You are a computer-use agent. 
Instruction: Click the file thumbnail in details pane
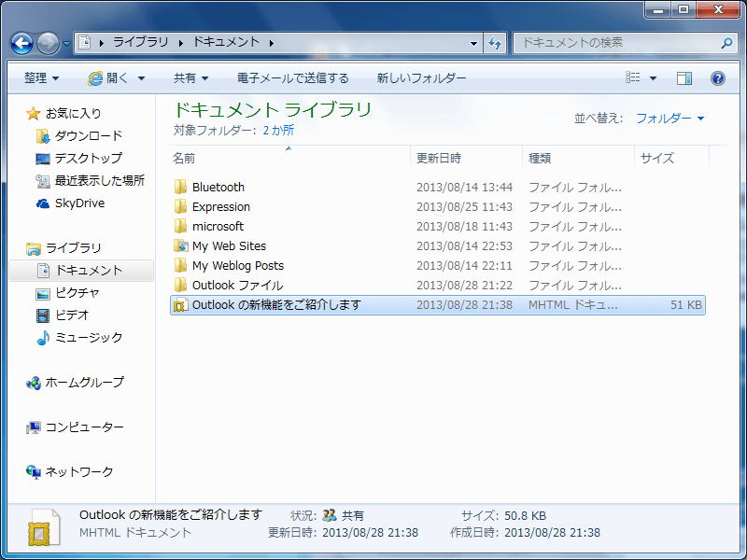(45, 527)
